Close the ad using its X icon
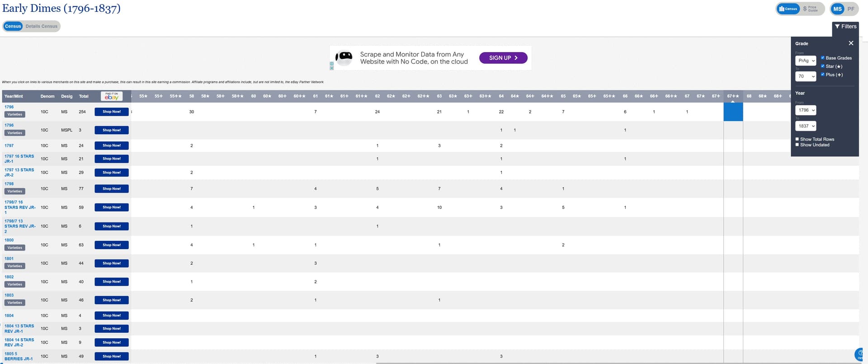The width and height of the screenshot is (868, 364). 332,68
